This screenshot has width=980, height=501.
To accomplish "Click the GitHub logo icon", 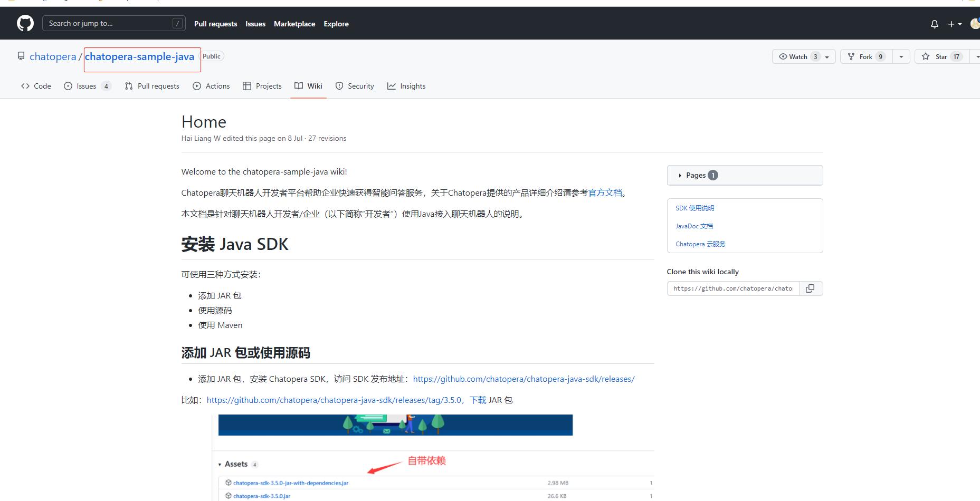I will click(25, 23).
